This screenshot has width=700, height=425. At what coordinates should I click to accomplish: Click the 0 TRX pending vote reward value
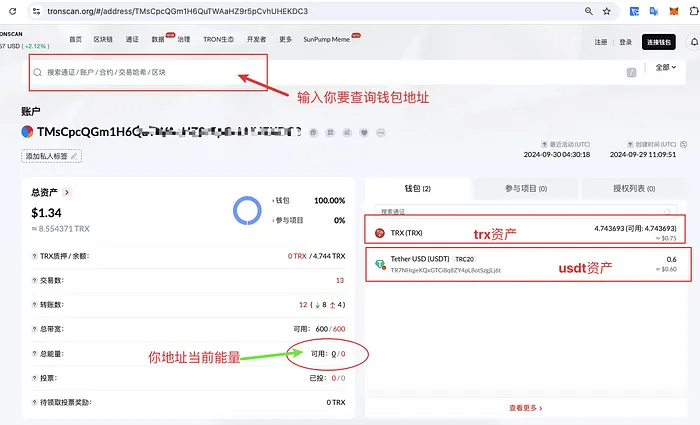pos(336,402)
